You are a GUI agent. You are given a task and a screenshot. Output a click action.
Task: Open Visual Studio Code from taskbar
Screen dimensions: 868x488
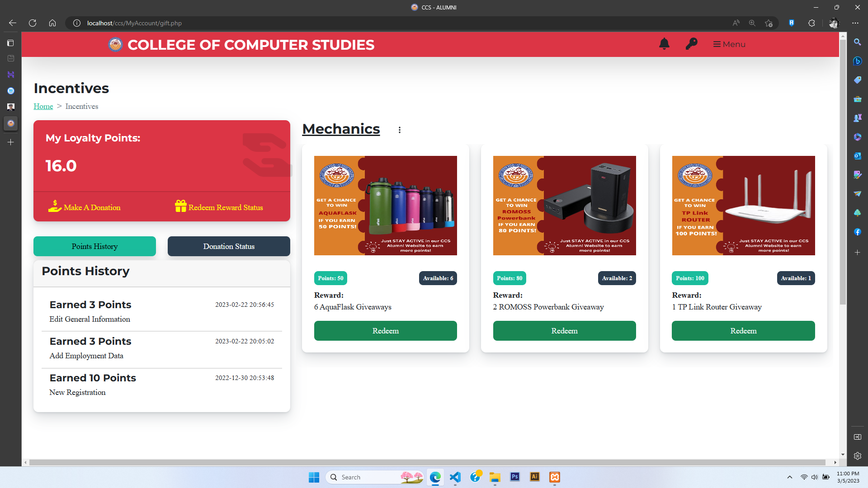pos(455,477)
